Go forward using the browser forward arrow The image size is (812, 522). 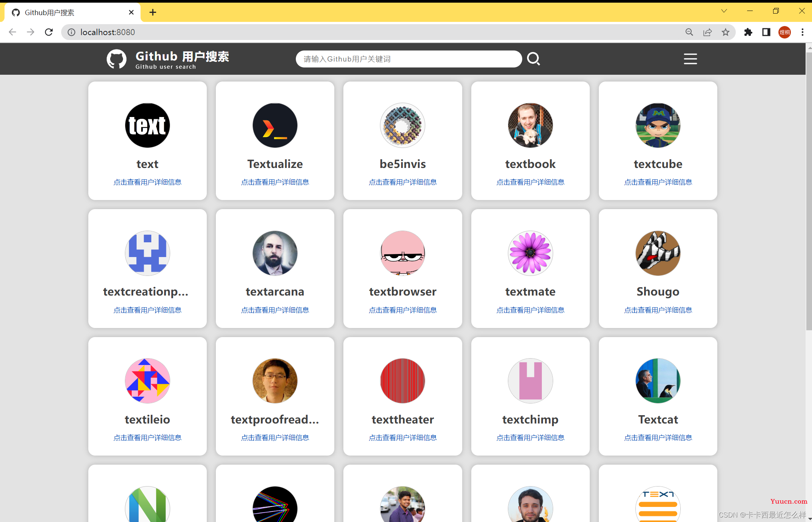point(31,32)
